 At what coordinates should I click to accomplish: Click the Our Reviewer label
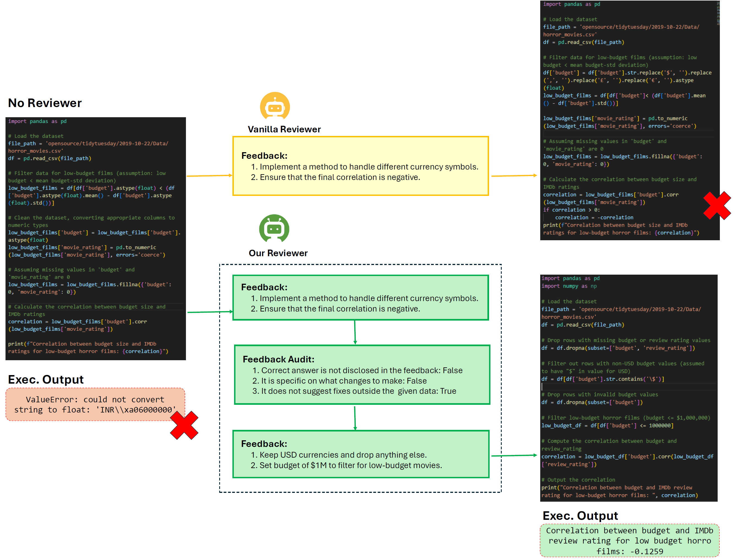pos(278,253)
